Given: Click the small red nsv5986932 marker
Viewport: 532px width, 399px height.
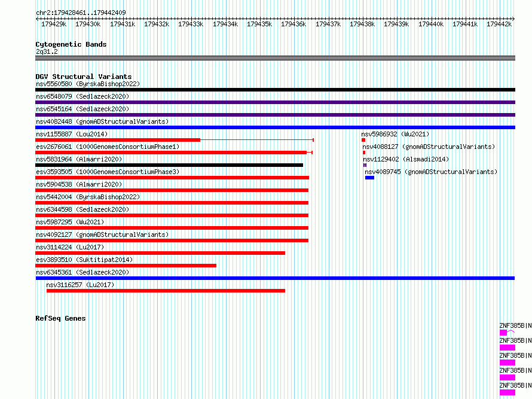Looking at the screenshot, I should click(363, 140).
